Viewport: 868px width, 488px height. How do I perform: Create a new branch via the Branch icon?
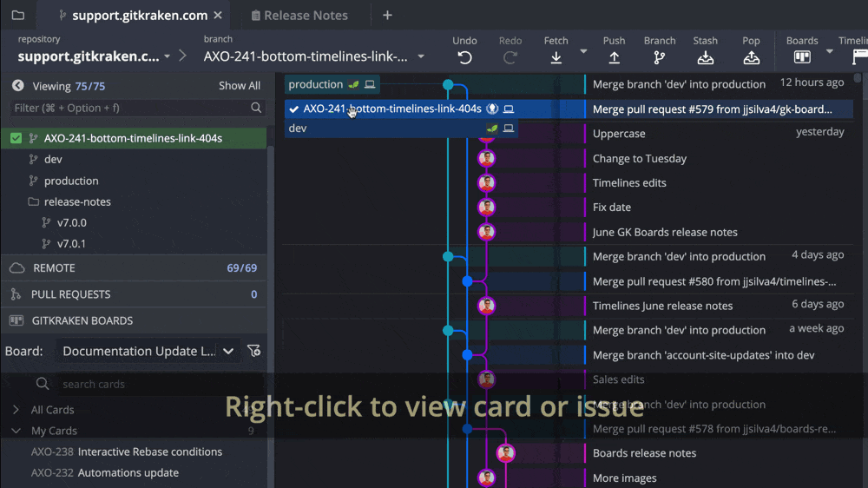pyautogui.click(x=660, y=57)
